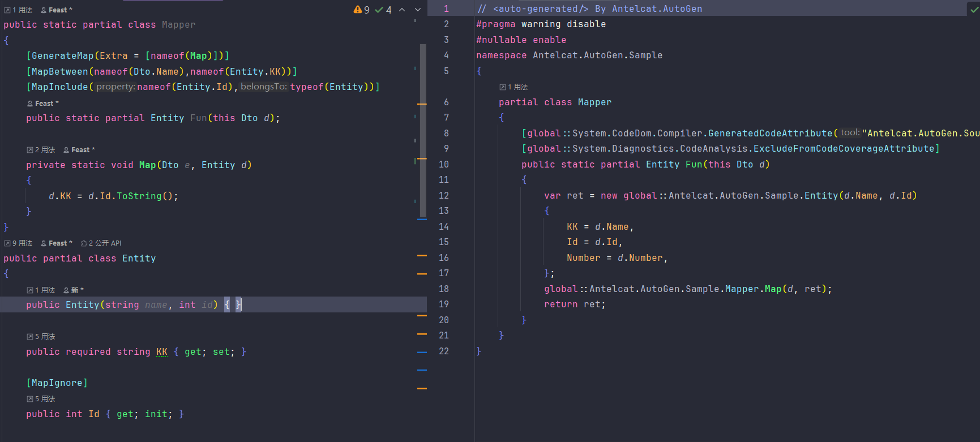
Task: Click the orange stripe mark beside the MapIgnore line
Action: tap(422, 388)
